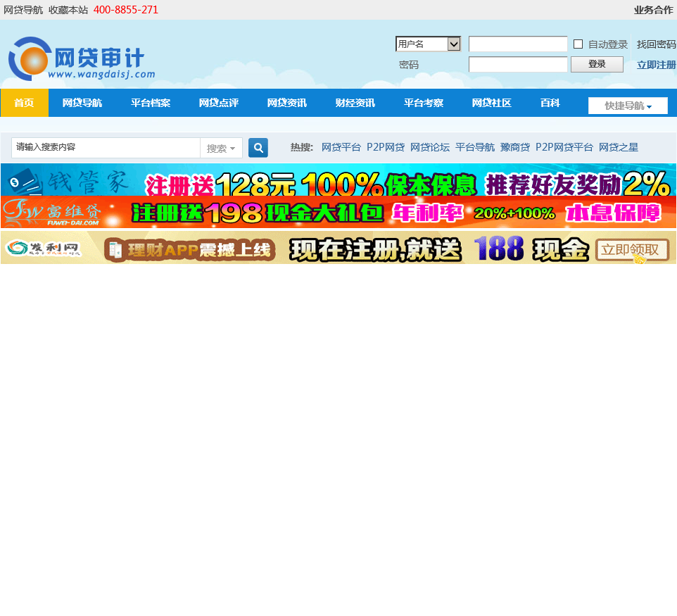This screenshot has width=677, height=616.
Task: Open the 平台档案 menu item
Action: click(151, 103)
